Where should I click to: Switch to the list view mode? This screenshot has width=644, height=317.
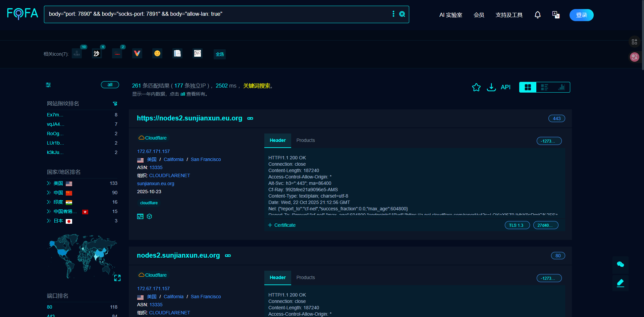tap(544, 87)
